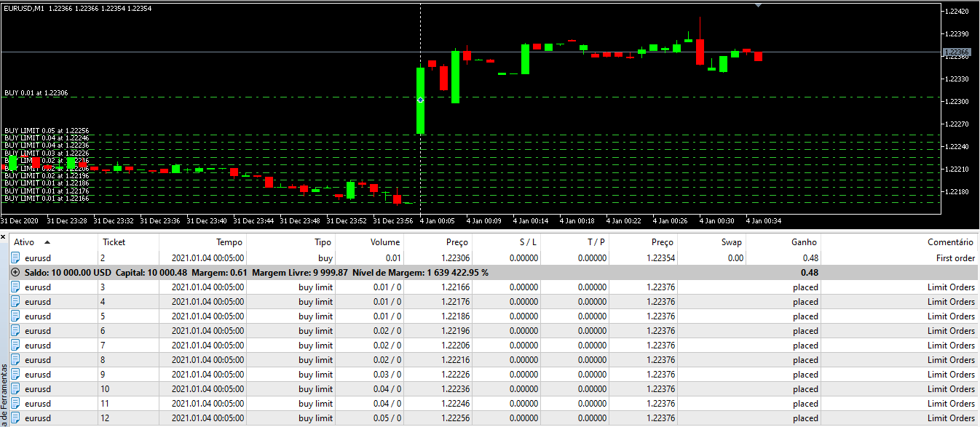Click the Saldo: 10 000.00 USD summary text
The width and height of the screenshot is (980, 427).
pos(68,272)
